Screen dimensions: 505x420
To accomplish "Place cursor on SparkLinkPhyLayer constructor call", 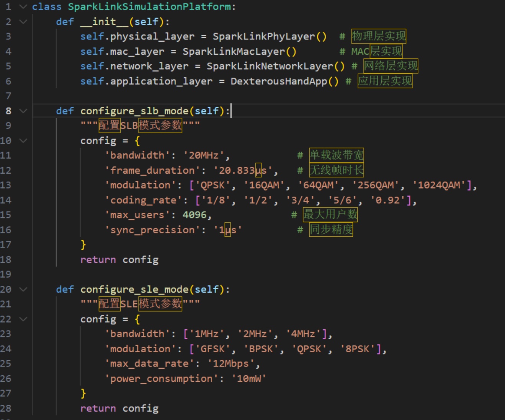I will 264,36.
